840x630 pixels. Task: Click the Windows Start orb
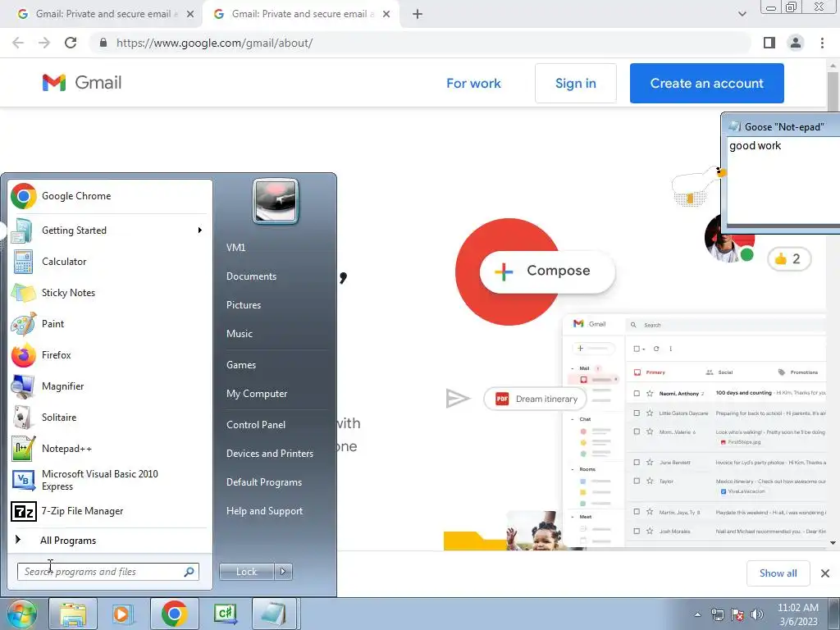(x=21, y=614)
